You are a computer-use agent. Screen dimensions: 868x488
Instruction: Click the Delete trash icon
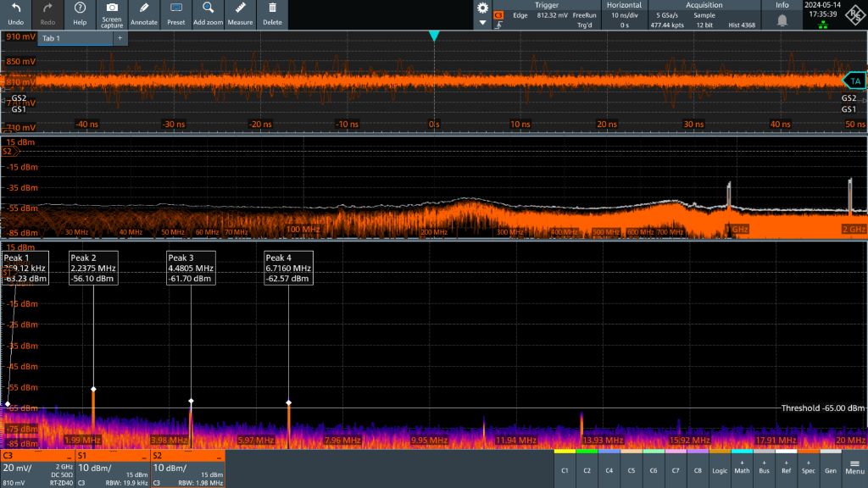click(272, 8)
